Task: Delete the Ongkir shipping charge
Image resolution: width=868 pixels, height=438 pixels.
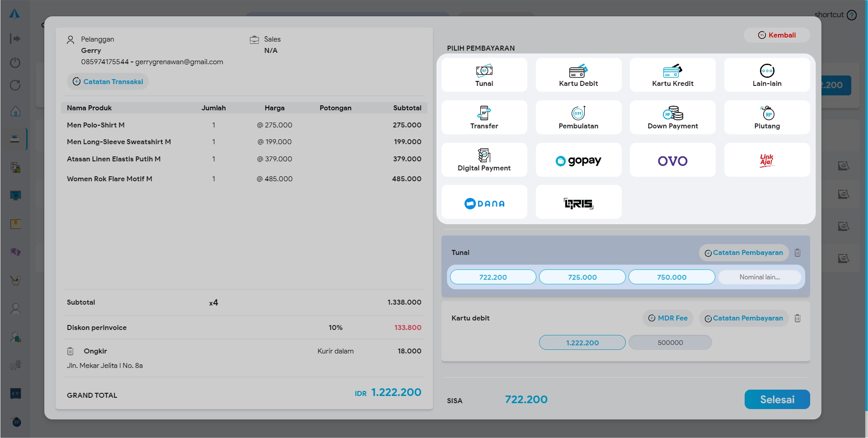Action: click(70, 351)
